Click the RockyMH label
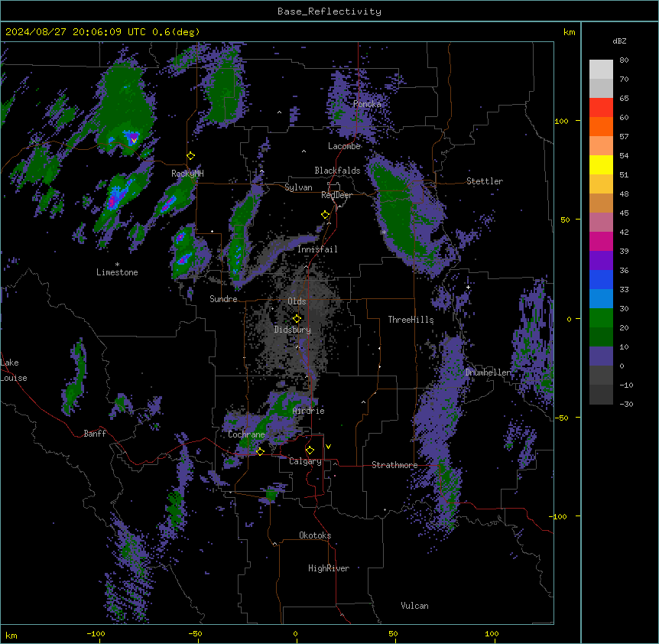 [187, 174]
